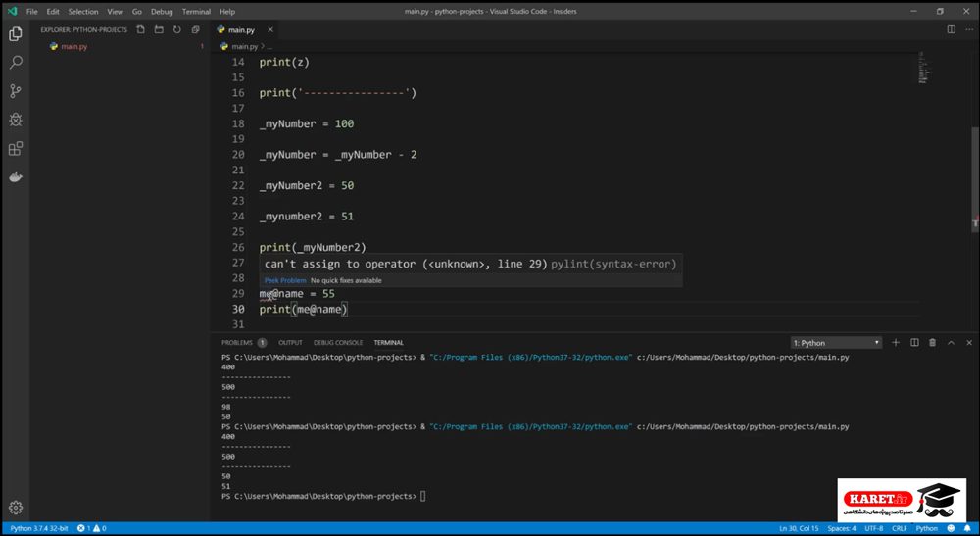
Task: Close the terminal panel
Action: point(969,342)
